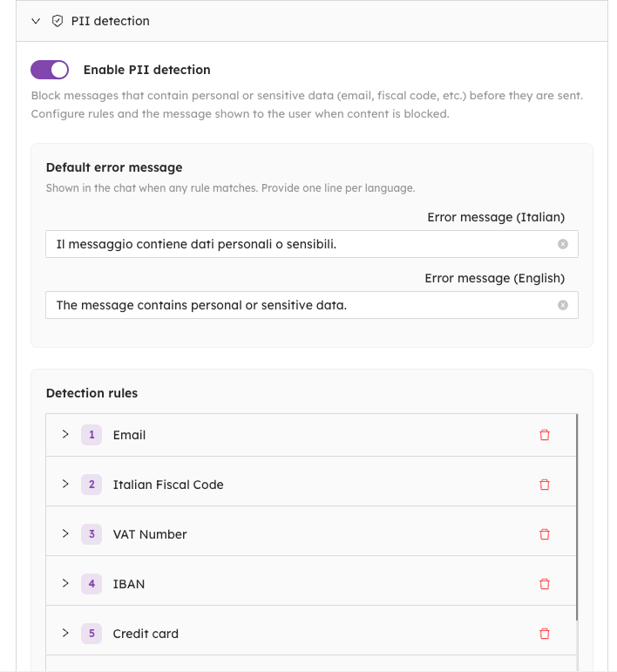Collapse the PII detection section
Viewport: 617px width, 672px height.
pos(36,21)
